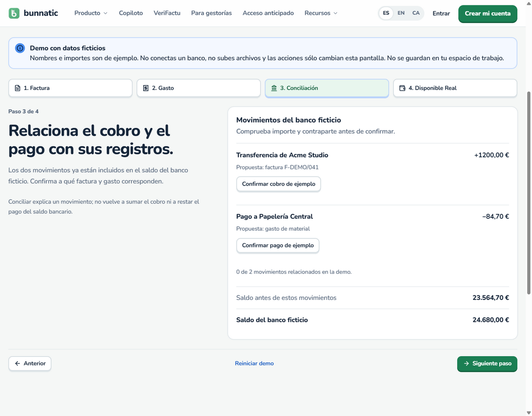Screen dimensions: 532x416
Task: Switch language to CA
Action: 416,13
